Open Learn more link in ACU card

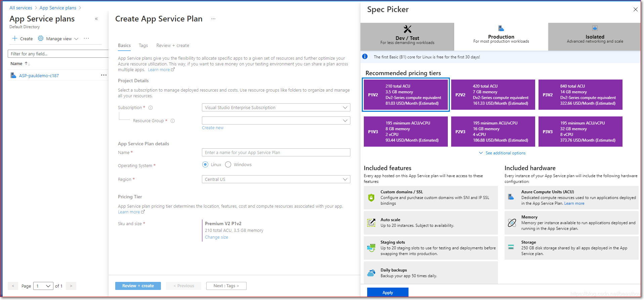pyautogui.click(x=574, y=203)
